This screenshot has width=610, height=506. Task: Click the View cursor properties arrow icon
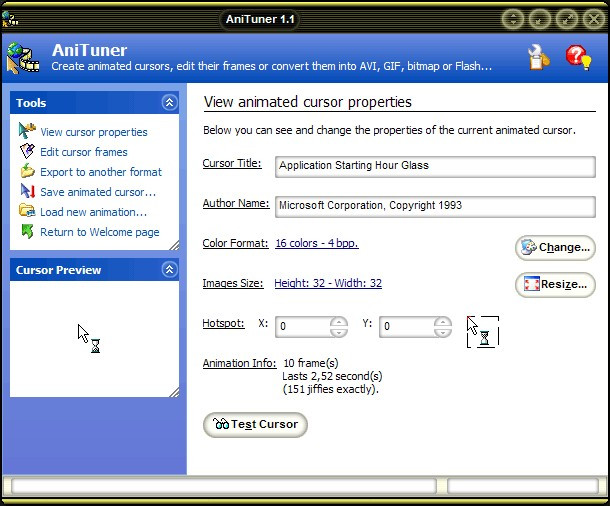(27, 131)
